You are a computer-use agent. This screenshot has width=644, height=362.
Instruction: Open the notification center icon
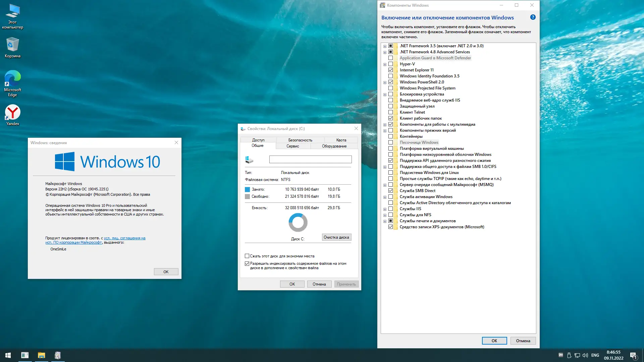click(x=633, y=355)
